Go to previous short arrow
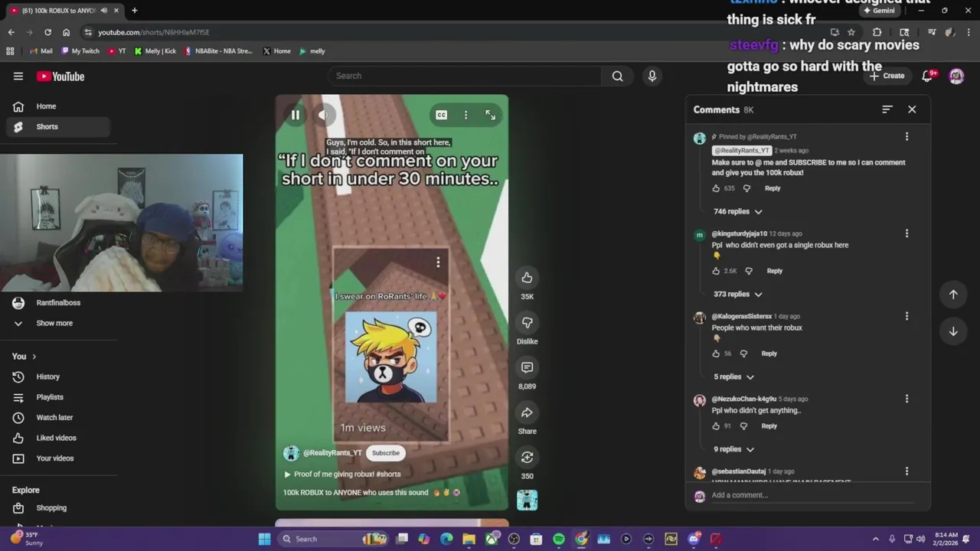980x551 pixels. click(953, 295)
